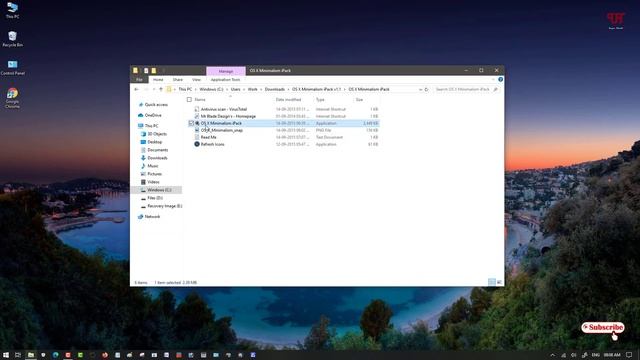Show hidden system tray icons
The height and width of the screenshot is (360, 640).
(x=553, y=355)
